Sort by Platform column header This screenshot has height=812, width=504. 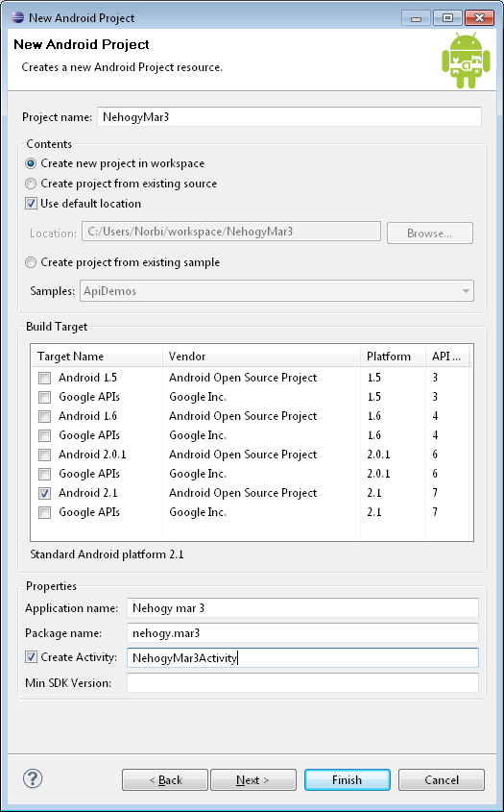click(x=393, y=357)
